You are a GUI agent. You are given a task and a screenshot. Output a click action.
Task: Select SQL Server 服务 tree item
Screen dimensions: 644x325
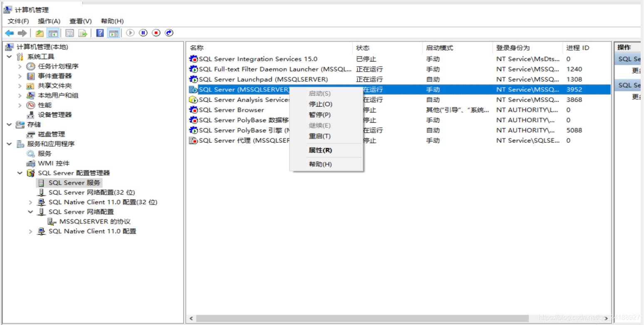click(x=74, y=182)
